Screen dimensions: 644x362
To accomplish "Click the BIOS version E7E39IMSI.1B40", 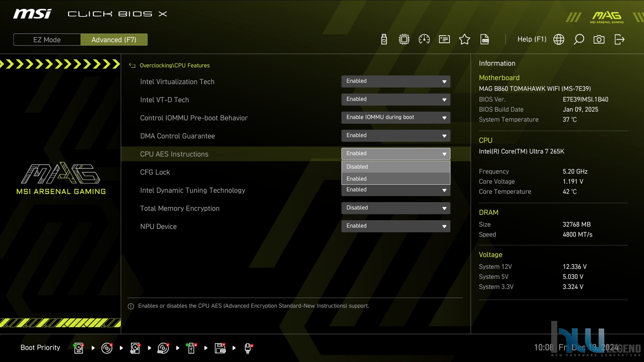I will [585, 99].
